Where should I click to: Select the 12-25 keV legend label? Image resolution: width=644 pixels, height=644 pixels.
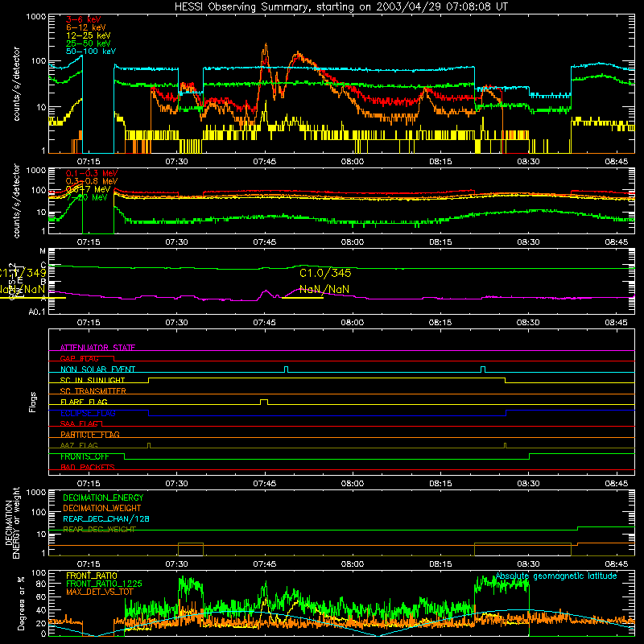tap(89, 35)
